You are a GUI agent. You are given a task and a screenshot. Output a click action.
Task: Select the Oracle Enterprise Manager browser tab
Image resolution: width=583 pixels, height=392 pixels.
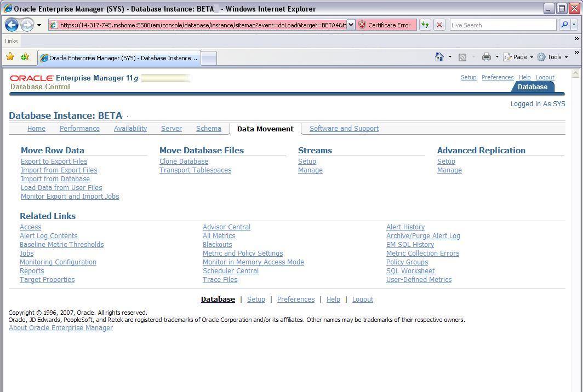click(119, 58)
